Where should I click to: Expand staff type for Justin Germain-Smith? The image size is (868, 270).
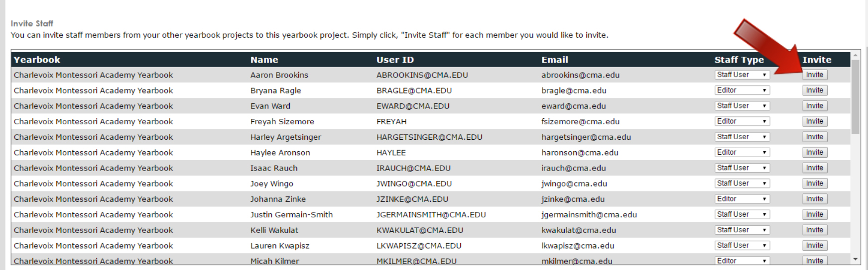click(x=742, y=214)
